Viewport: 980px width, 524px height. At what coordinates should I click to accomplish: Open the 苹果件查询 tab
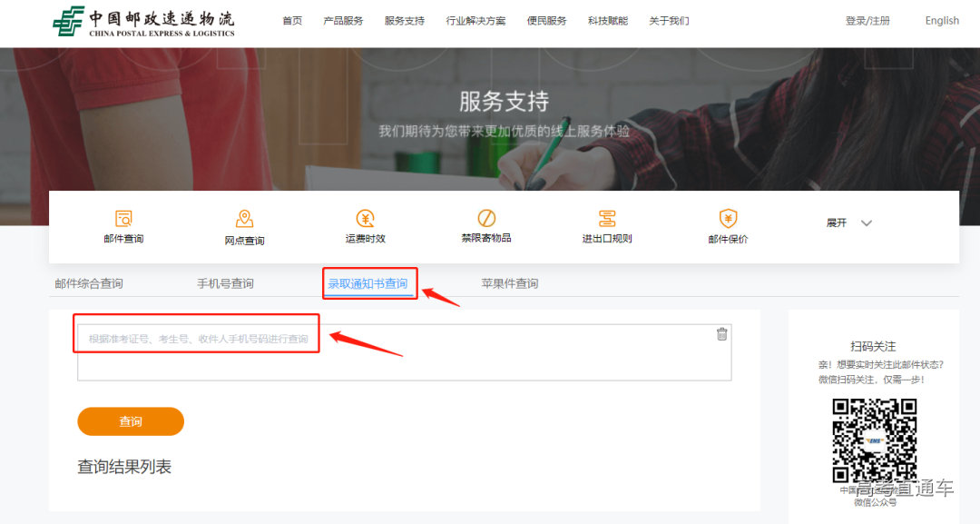click(509, 283)
